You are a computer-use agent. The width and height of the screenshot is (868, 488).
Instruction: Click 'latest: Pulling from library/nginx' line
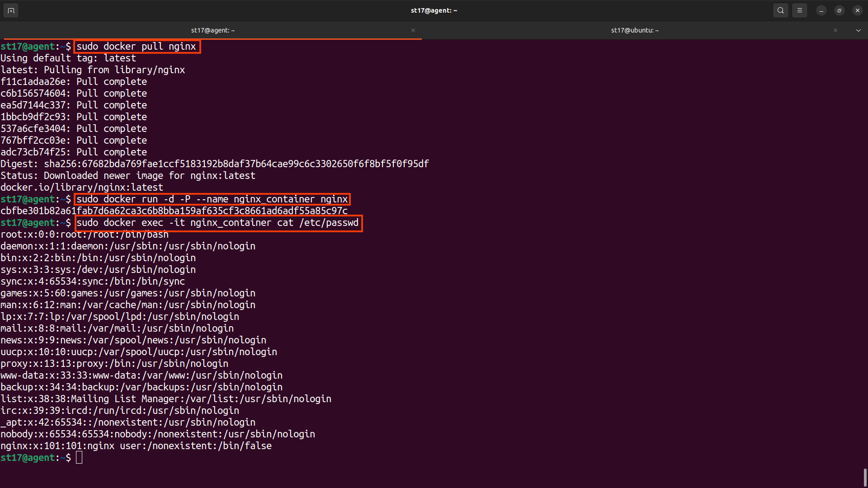point(93,70)
